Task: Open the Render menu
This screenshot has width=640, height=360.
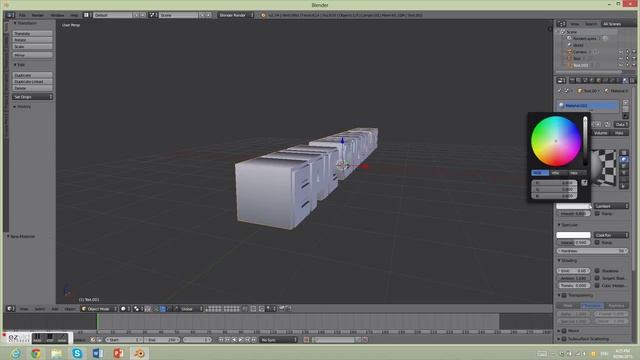Action: click(38, 15)
